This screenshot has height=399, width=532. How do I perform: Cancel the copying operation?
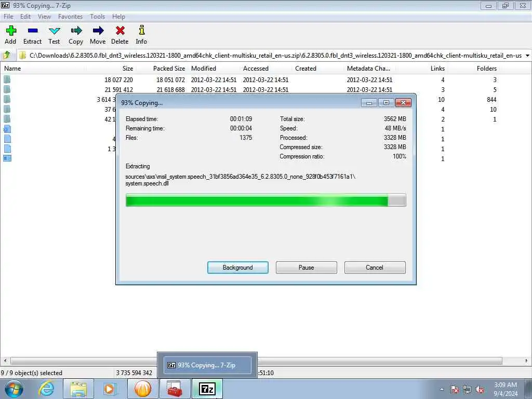point(375,268)
